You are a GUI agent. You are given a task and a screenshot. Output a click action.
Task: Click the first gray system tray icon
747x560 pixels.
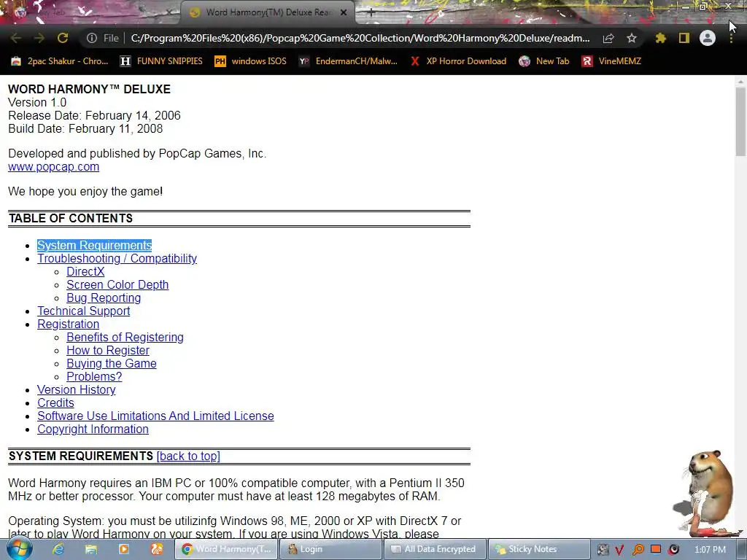point(603,550)
